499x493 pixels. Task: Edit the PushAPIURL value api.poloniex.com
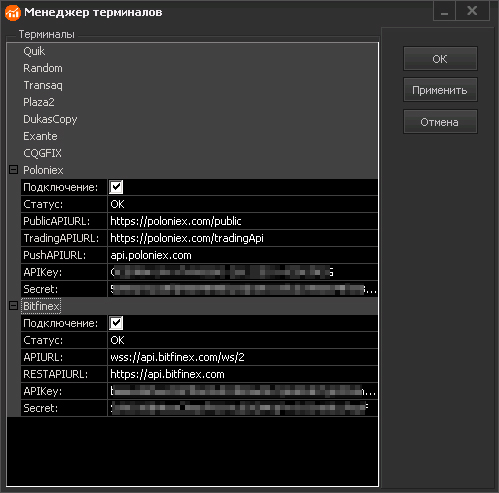coord(243,255)
